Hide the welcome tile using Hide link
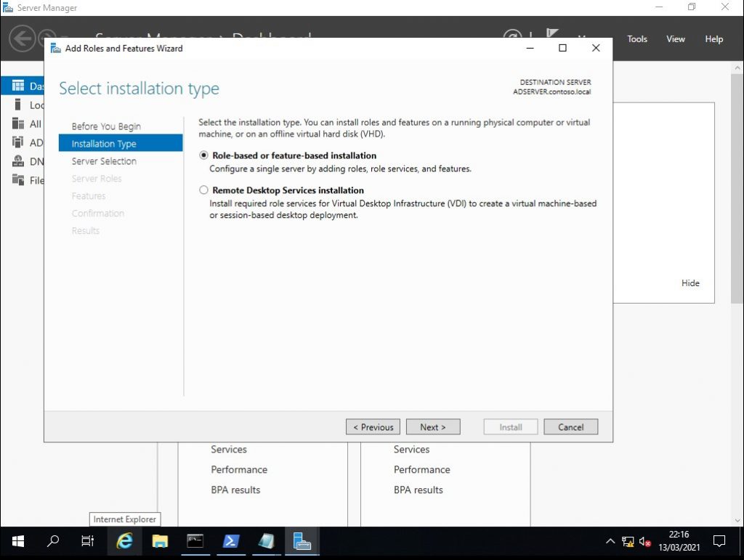The height and width of the screenshot is (560, 744). (690, 283)
